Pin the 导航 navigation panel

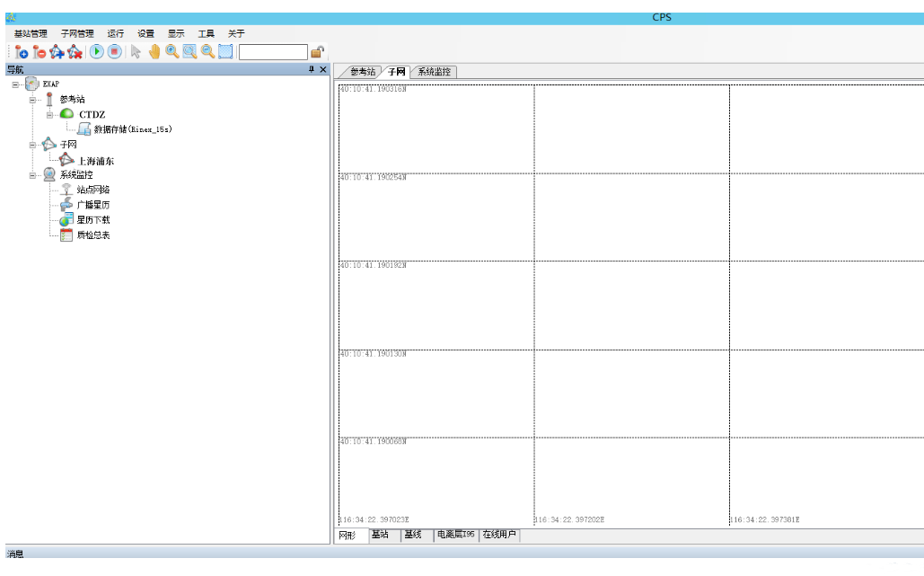click(311, 69)
